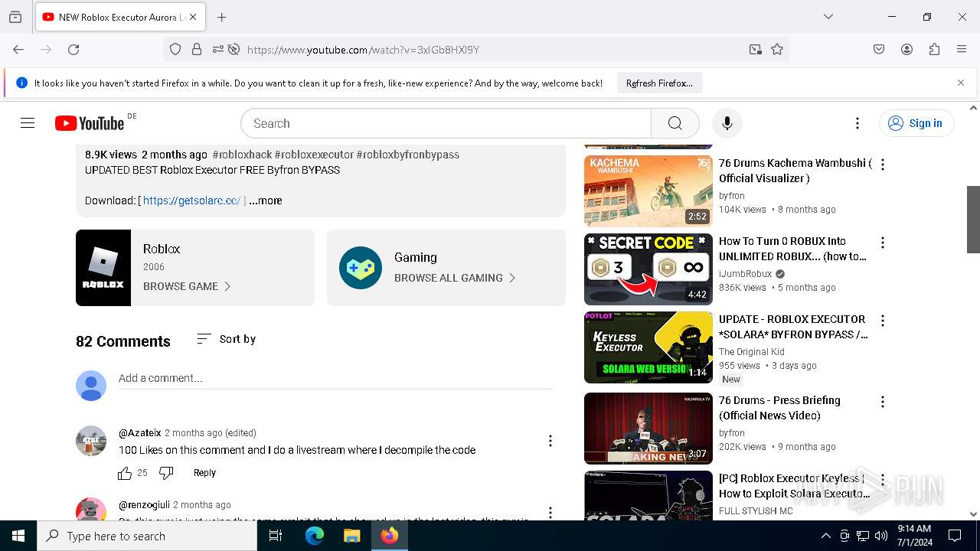Launch Microsoft Edge from the taskbar
The width and height of the screenshot is (980, 551).
[315, 536]
